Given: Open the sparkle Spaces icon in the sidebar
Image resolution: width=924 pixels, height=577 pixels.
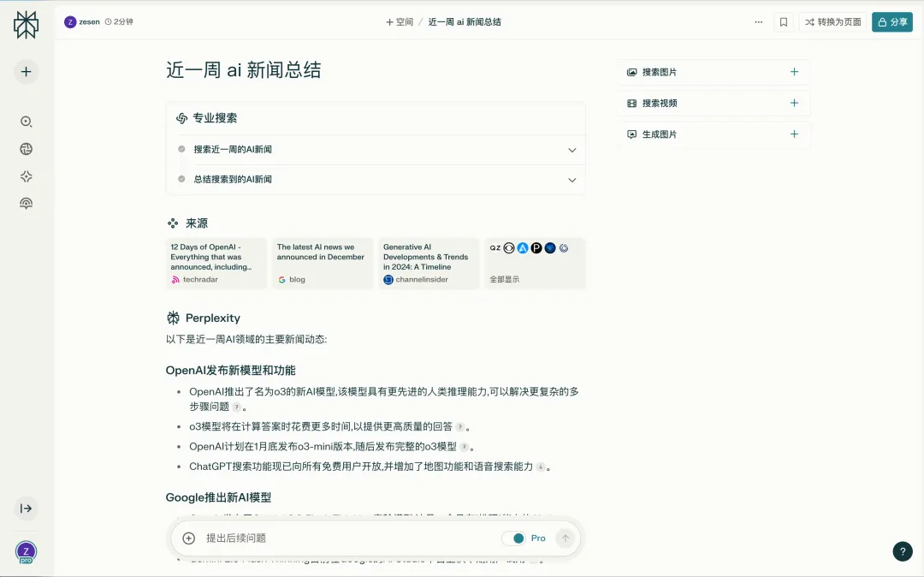Looking at the screenshot, I should click(26, 176).
